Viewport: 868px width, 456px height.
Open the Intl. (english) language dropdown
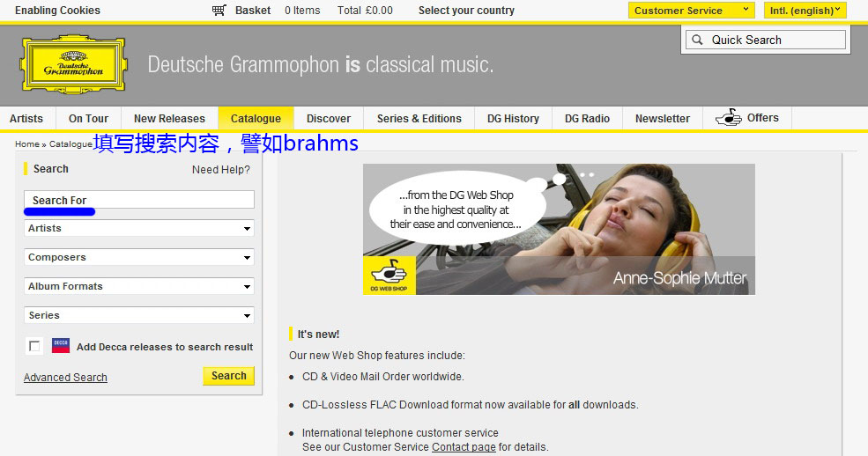pos(805,10)
